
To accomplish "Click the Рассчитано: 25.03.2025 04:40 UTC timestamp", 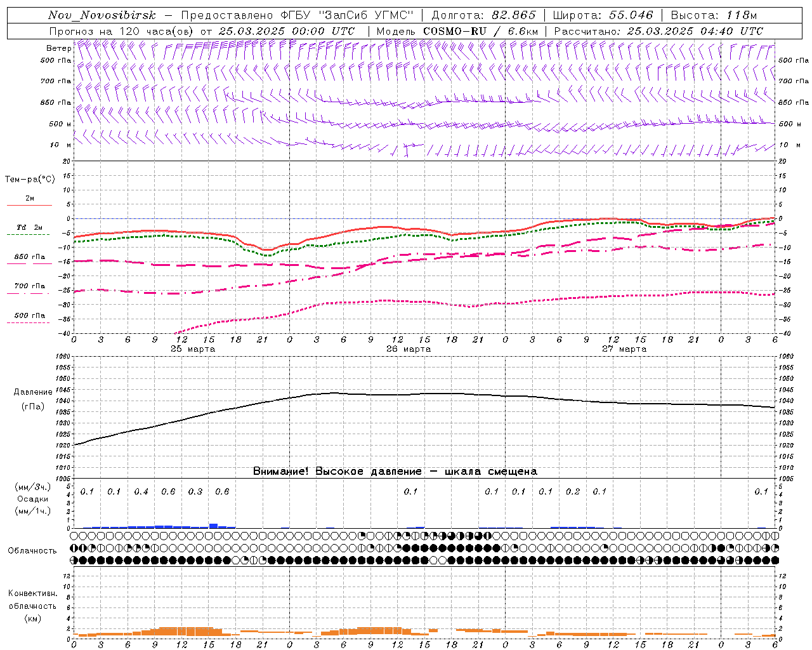I will pos(658,31).
